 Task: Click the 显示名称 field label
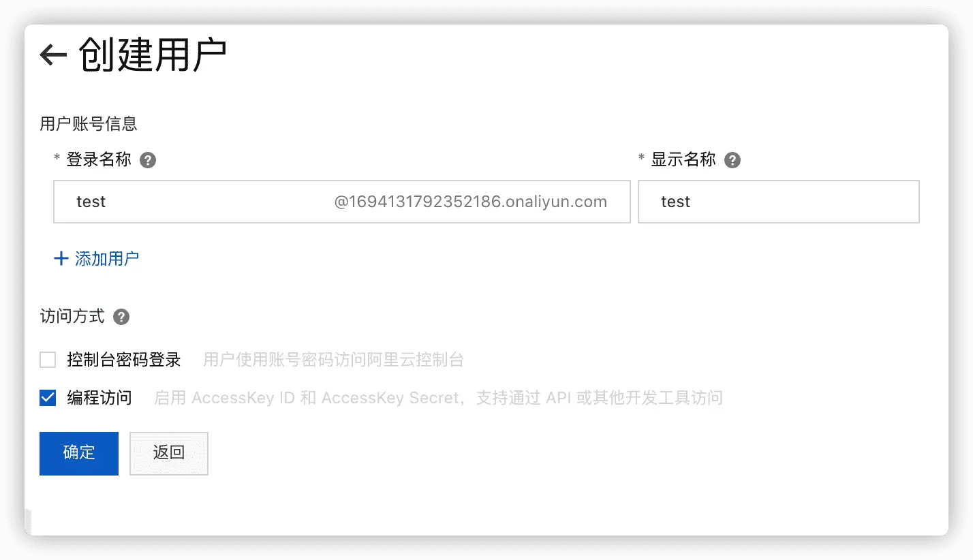click(x=683, y=160)
